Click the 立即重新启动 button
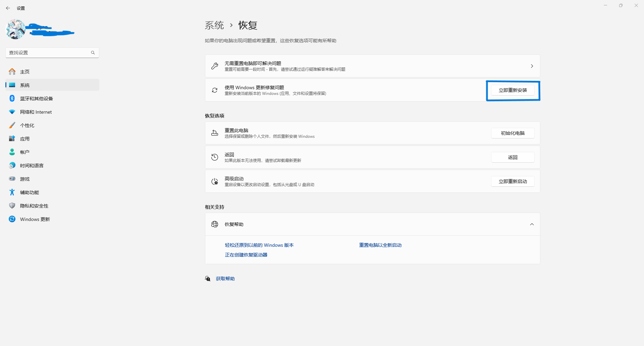The height and width of the screenshot is (346, 644). tap(513, 181)
